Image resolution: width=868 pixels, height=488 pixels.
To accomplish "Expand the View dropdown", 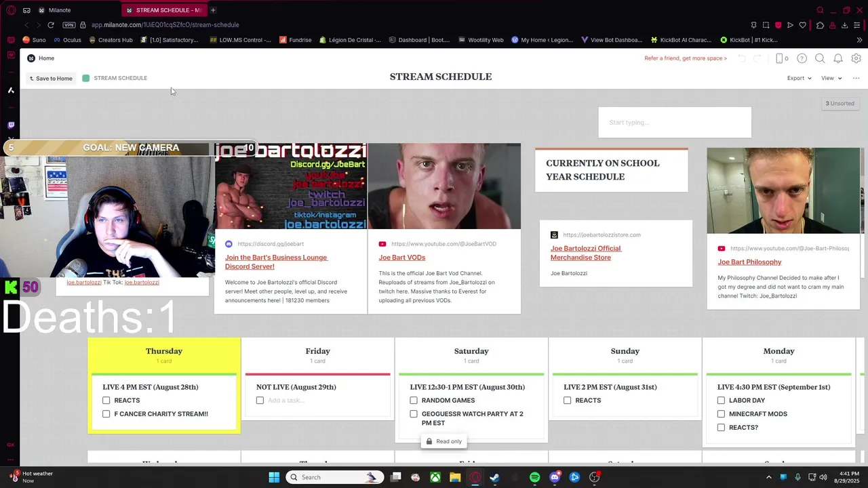I will 831,78.
